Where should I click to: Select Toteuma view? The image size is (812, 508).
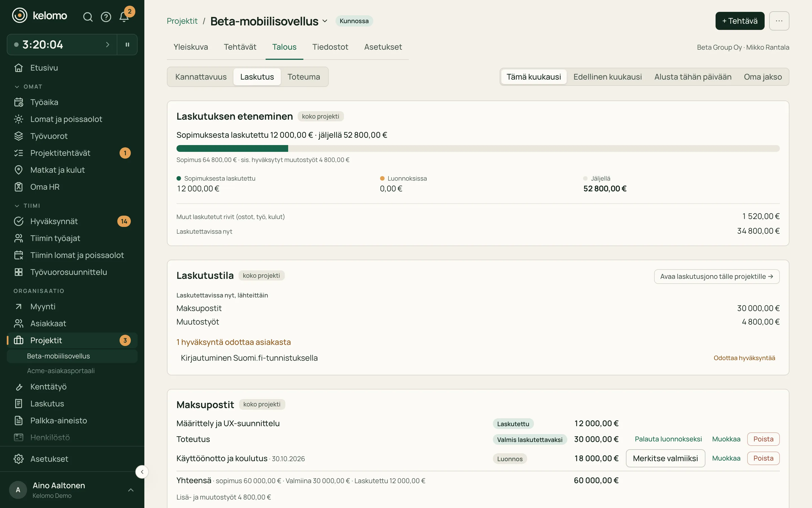coord(304,77)
